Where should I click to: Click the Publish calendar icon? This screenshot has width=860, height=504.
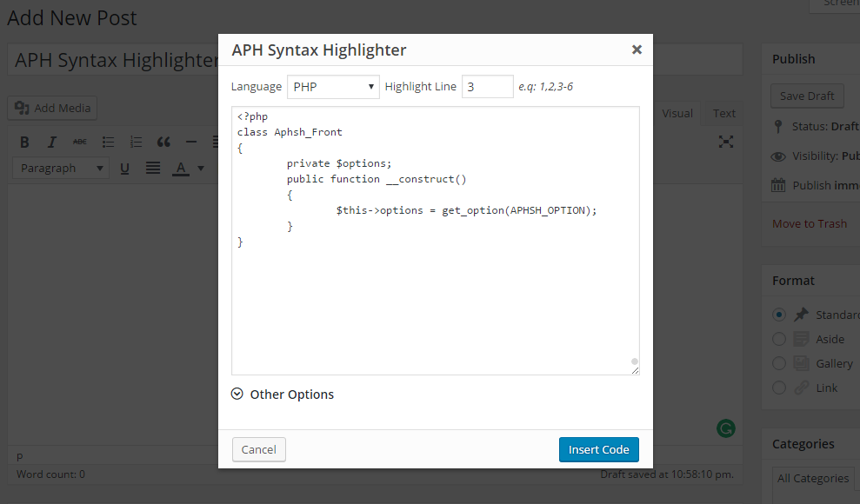coord(778,185)
